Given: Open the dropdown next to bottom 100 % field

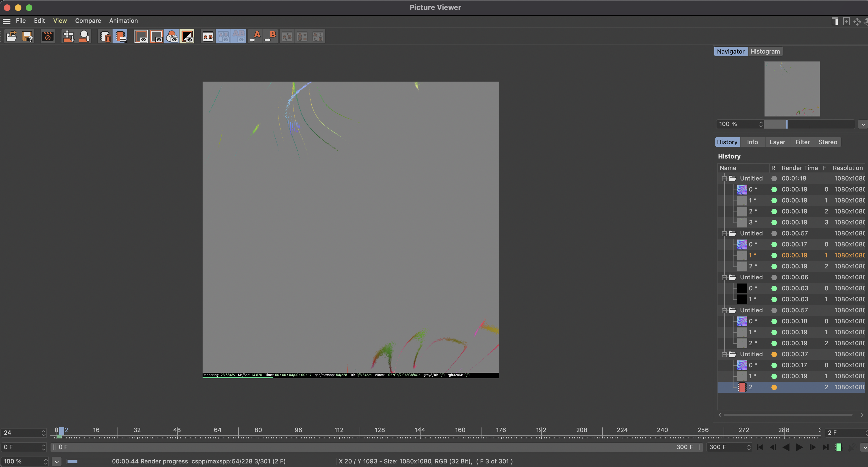Looking at the screenshot, I should click(57, 461).
